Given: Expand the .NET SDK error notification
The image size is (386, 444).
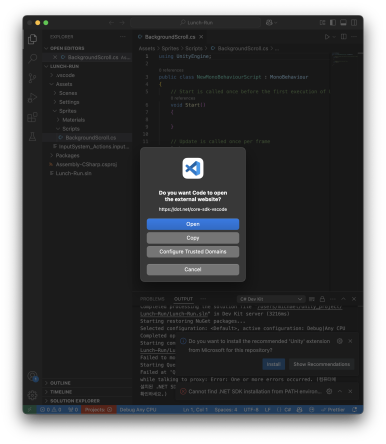Looking at the screenshot, I should pos(340,391).
